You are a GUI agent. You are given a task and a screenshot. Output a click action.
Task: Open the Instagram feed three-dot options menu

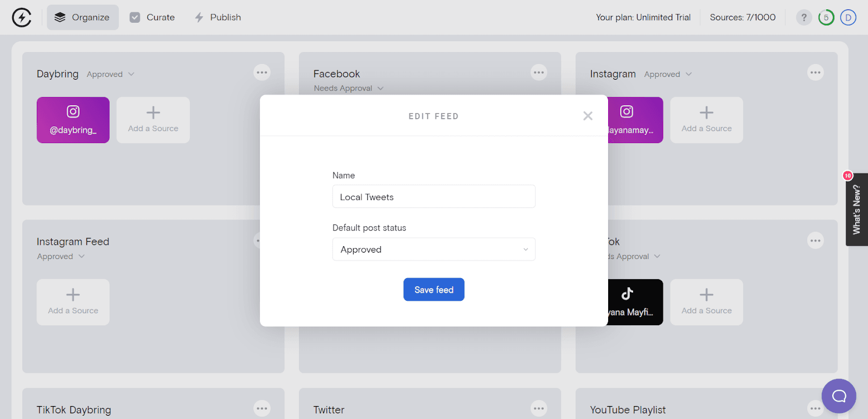coord(815,73)
